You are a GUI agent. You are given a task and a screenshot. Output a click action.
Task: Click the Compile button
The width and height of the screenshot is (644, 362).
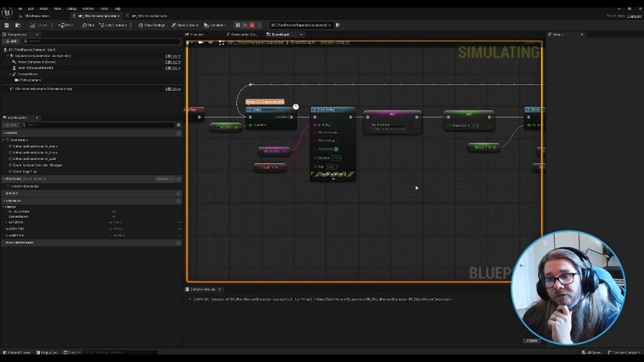pos(39,25)
